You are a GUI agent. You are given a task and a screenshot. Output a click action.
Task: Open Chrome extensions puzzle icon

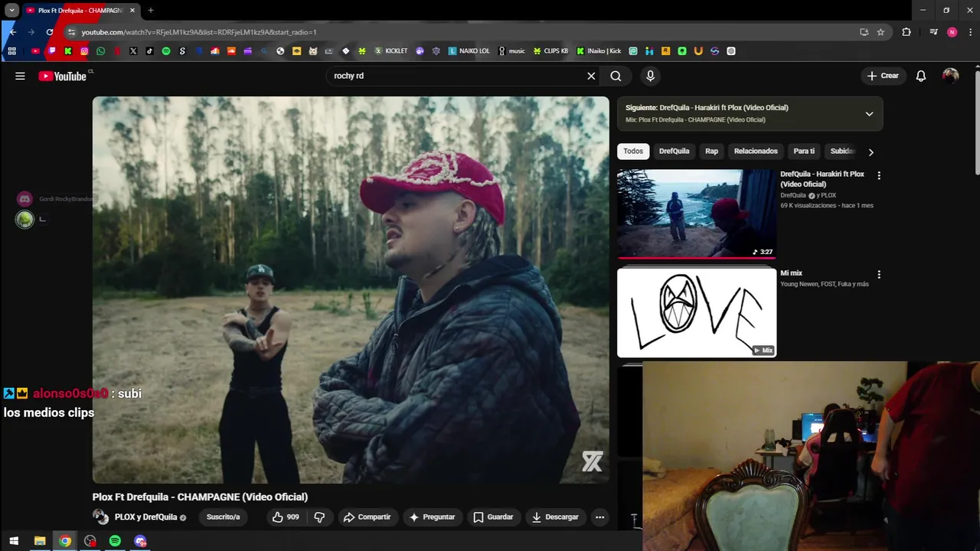[906, 32]
